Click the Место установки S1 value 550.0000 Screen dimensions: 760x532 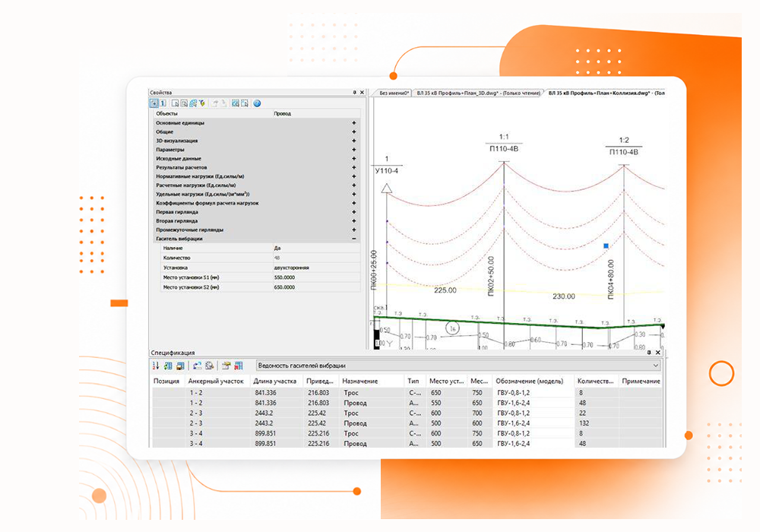click(x=316, y=277)
